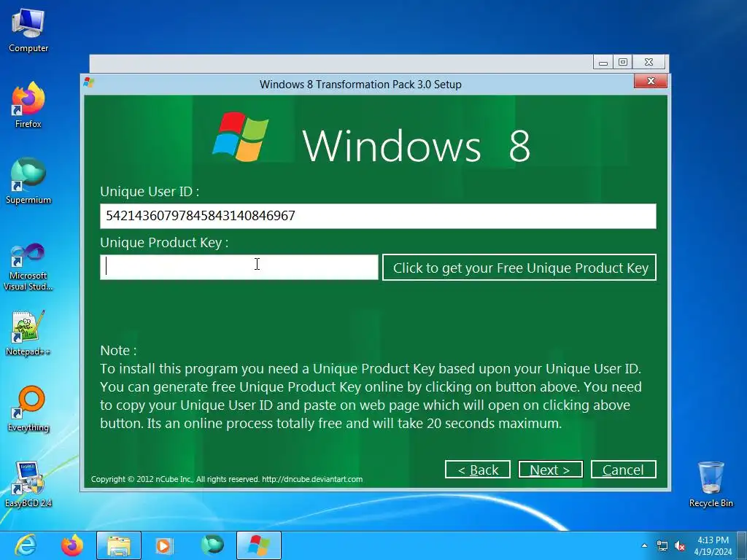Screen dimensions: 747x560
Task: Select the Notepad++ desktop shortcut
Action: coord(28,333)
